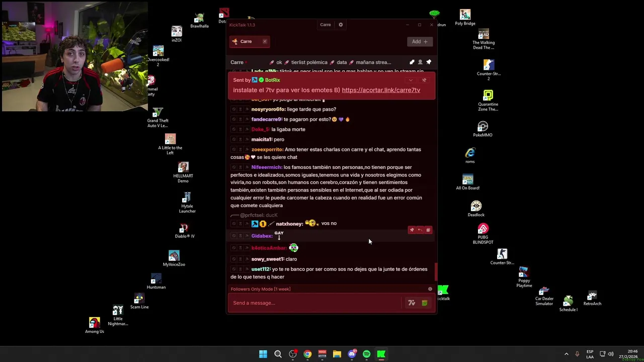Select the HELLMART Demo desktop icon

tap(183, 172)
